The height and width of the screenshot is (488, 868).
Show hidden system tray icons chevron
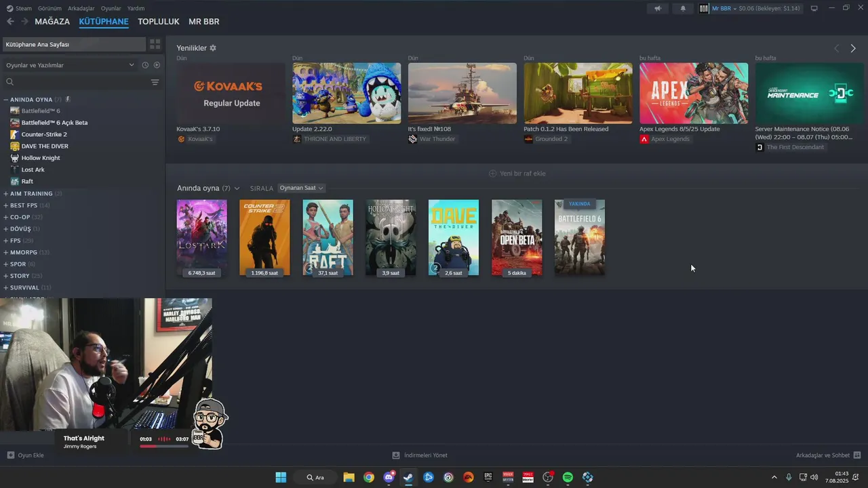pyautogui.click(x=774, y=477)
